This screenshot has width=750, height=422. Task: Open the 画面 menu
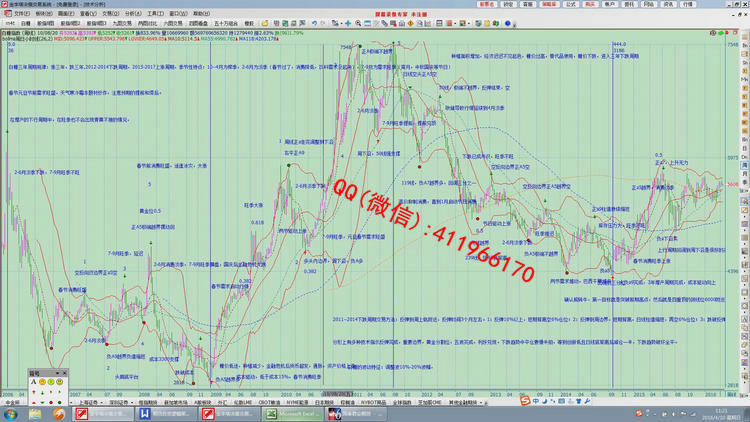click(65, 13)
